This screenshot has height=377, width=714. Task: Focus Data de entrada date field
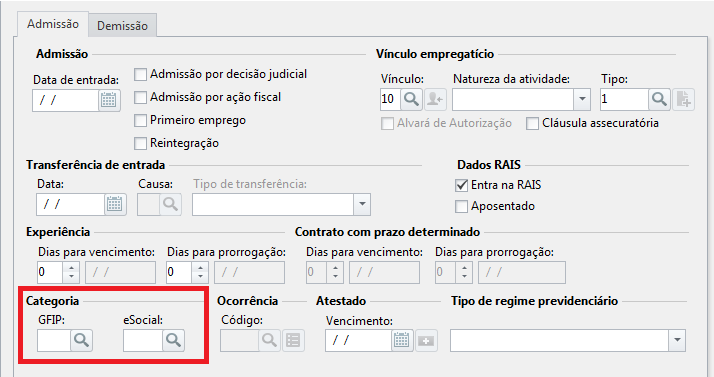66,100
